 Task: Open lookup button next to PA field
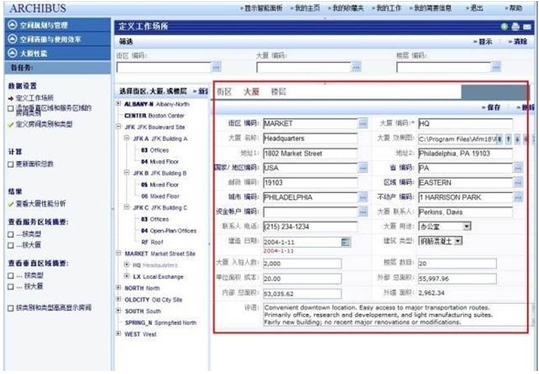(518, 168)
